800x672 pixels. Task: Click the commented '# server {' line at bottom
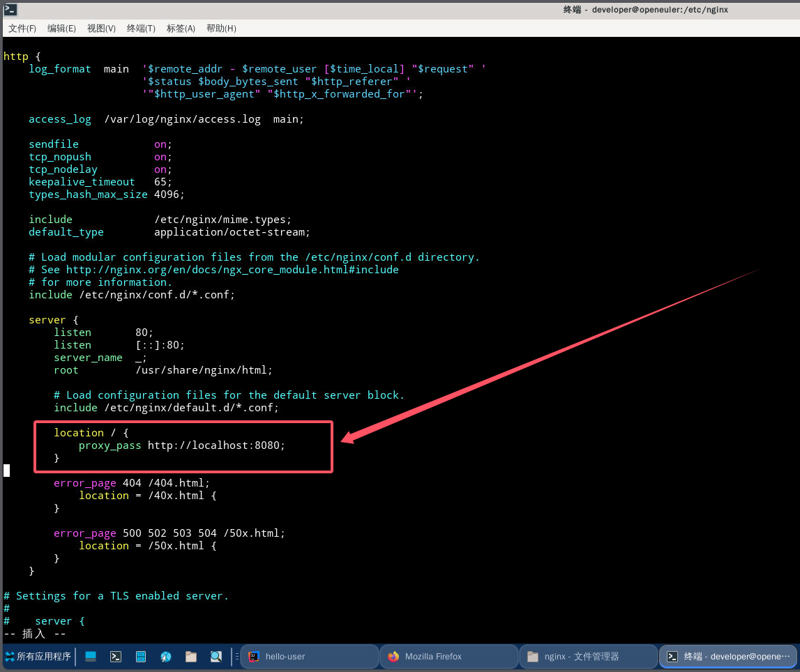(45, 621)
